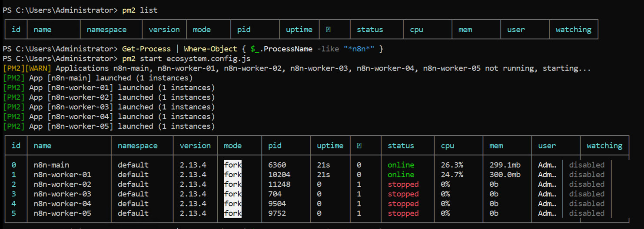Click the 299.1mb memory value
644x229 pixels.
[505, 165]
